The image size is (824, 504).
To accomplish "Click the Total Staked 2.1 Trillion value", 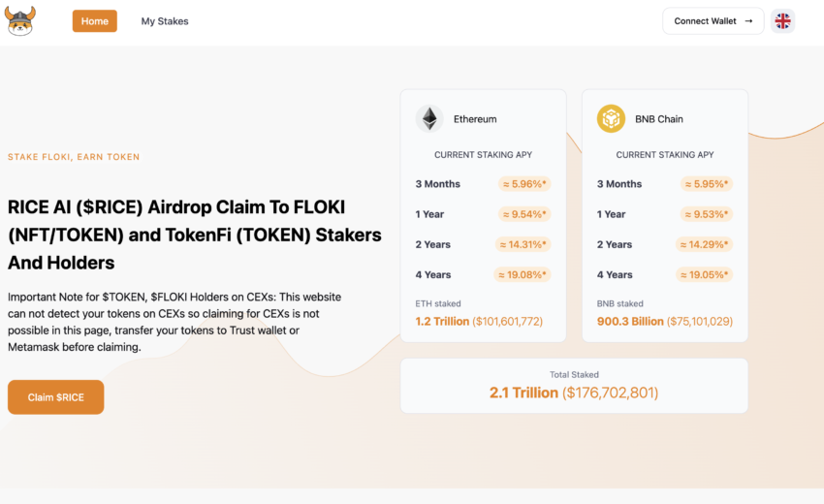I will click(x=574, y=393).
